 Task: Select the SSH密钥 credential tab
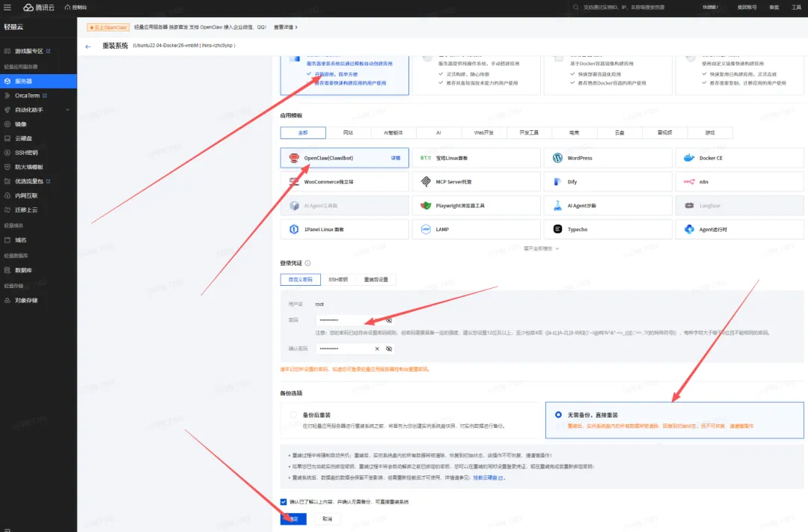tap(338, 279)
